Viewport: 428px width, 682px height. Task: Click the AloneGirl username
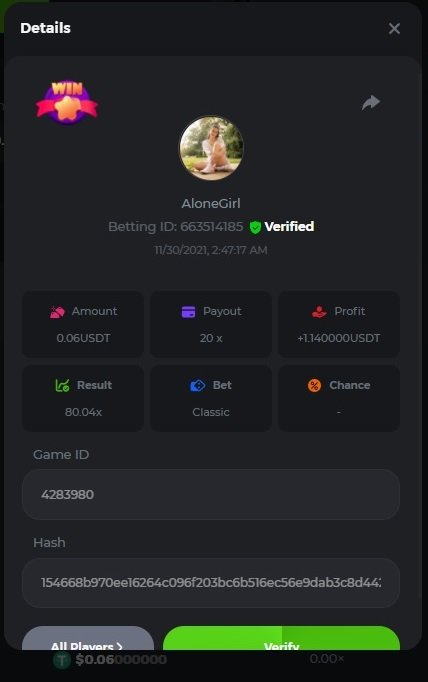pos(211,204)
